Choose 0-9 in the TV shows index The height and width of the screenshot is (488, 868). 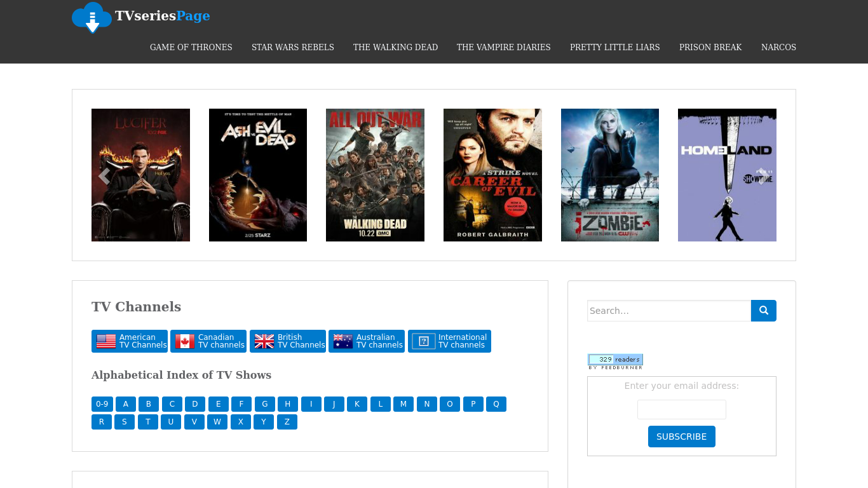coord(102,404)
